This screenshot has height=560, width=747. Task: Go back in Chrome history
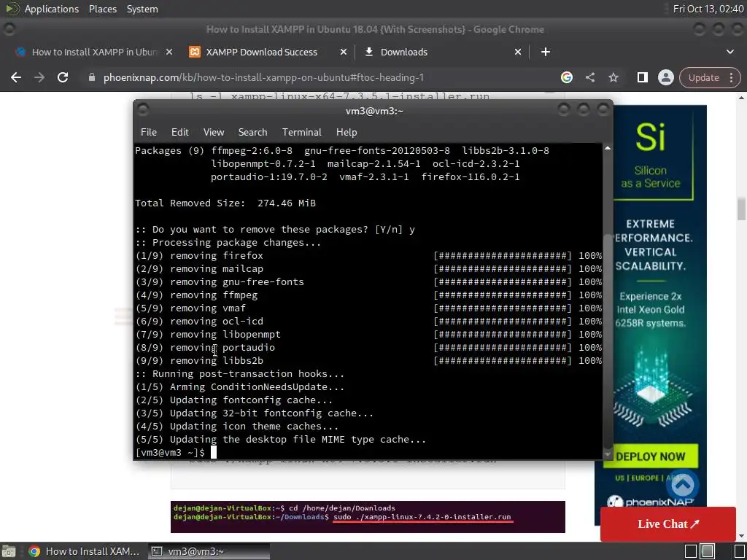(x=16, y=77)
